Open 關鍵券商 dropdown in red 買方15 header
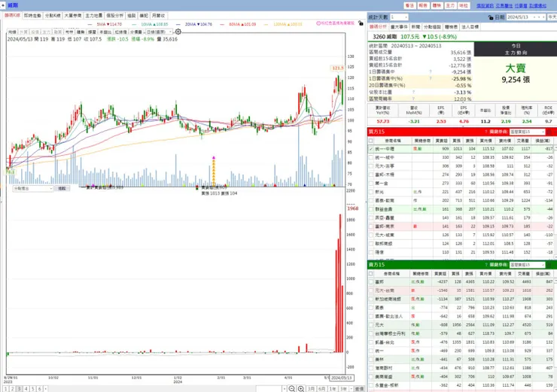Screen dimensions: 557x392 click(x=526, y=132)
